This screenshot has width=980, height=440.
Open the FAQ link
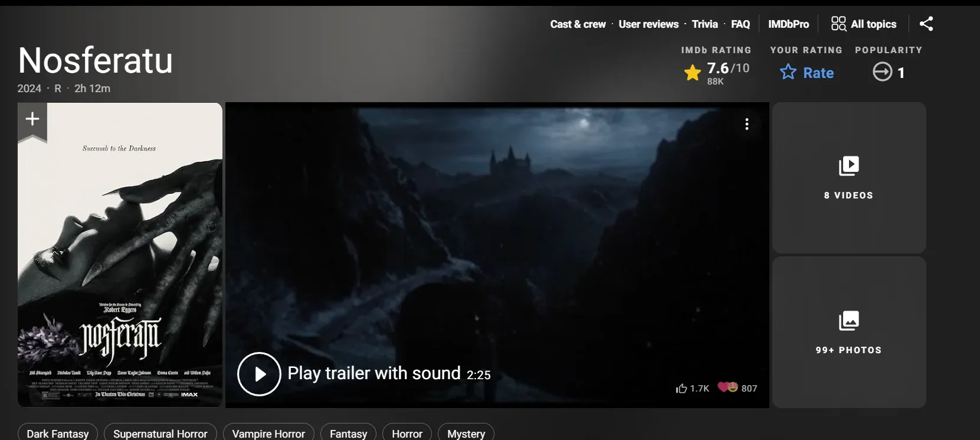click(x=740, y=24)
